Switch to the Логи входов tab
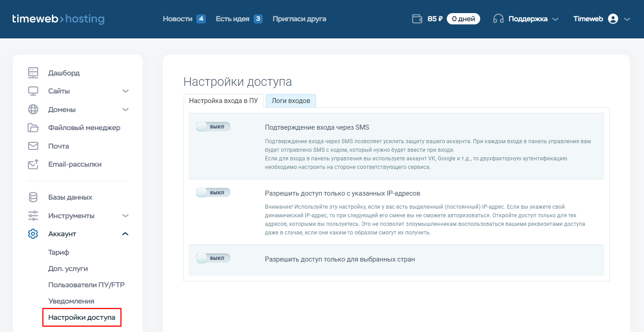Image resolution: width=644 pixels, height=332 pixels. click(291, 101)
